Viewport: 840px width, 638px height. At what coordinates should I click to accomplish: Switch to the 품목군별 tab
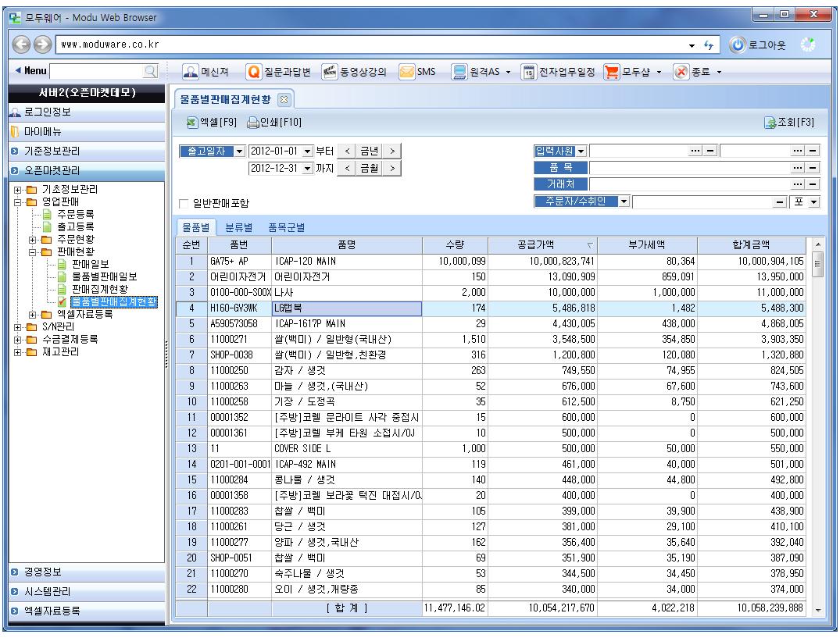[x=286, y=227]
